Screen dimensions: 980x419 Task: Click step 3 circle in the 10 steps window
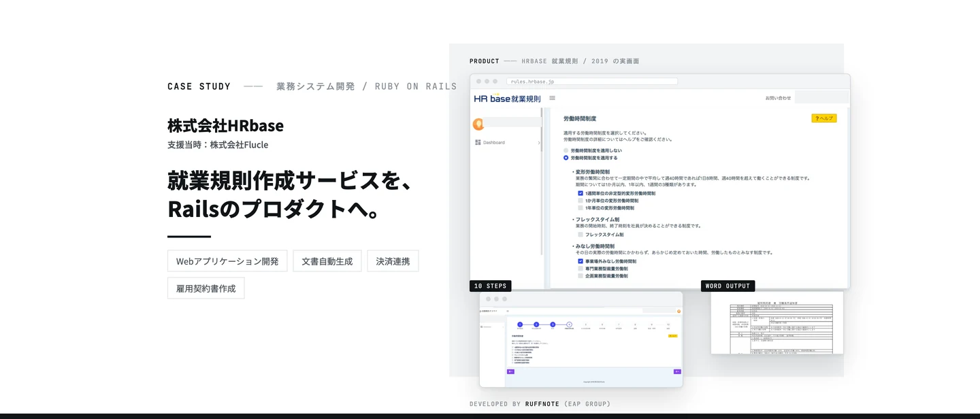(553, 324)
